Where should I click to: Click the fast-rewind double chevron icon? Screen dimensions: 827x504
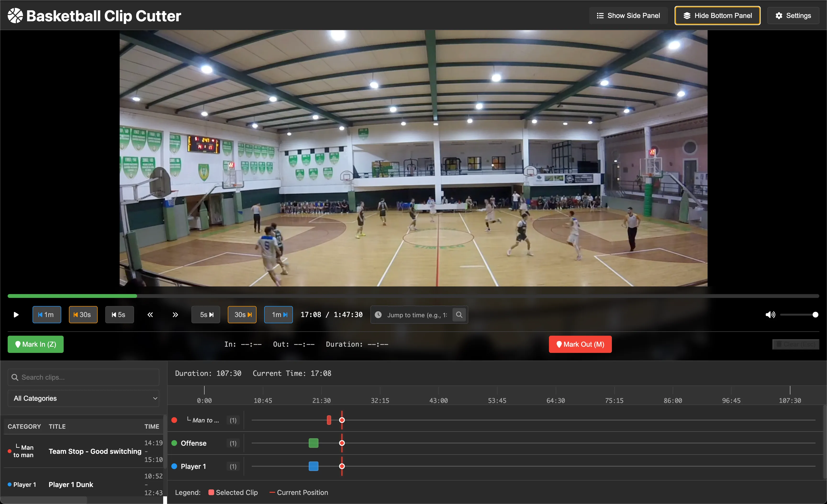point(150,315)
